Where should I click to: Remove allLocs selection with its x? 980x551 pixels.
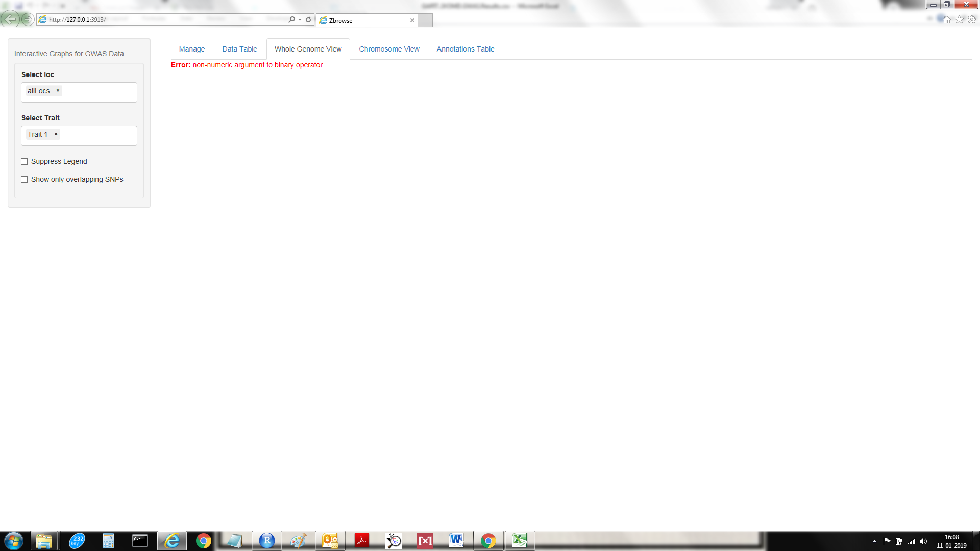(58, 91)
